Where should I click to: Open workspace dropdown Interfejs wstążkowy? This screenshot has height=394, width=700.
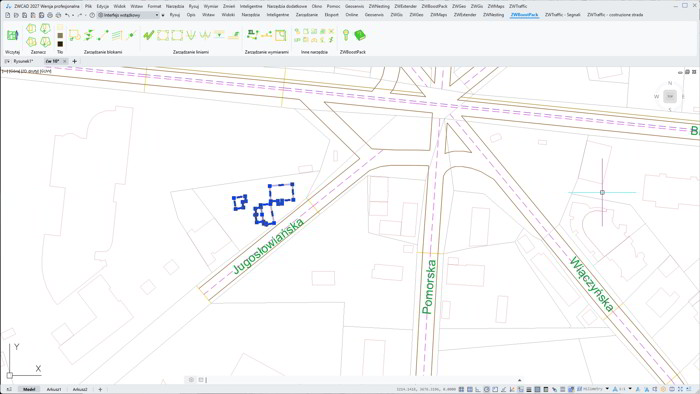129,15
